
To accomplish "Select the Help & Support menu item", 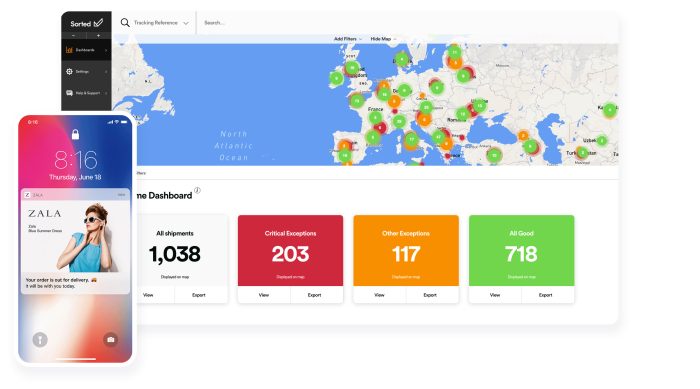I will pyautogui.click(x=87, y=93).
